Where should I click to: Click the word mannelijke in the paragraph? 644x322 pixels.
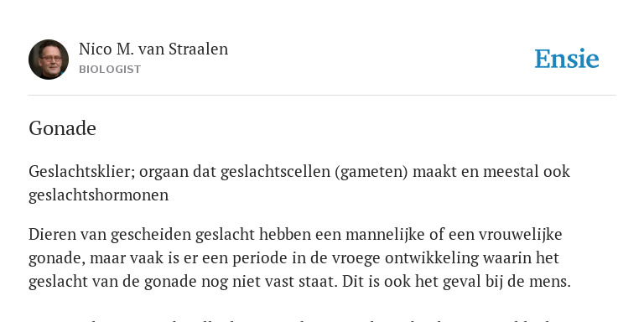[385, 235]
